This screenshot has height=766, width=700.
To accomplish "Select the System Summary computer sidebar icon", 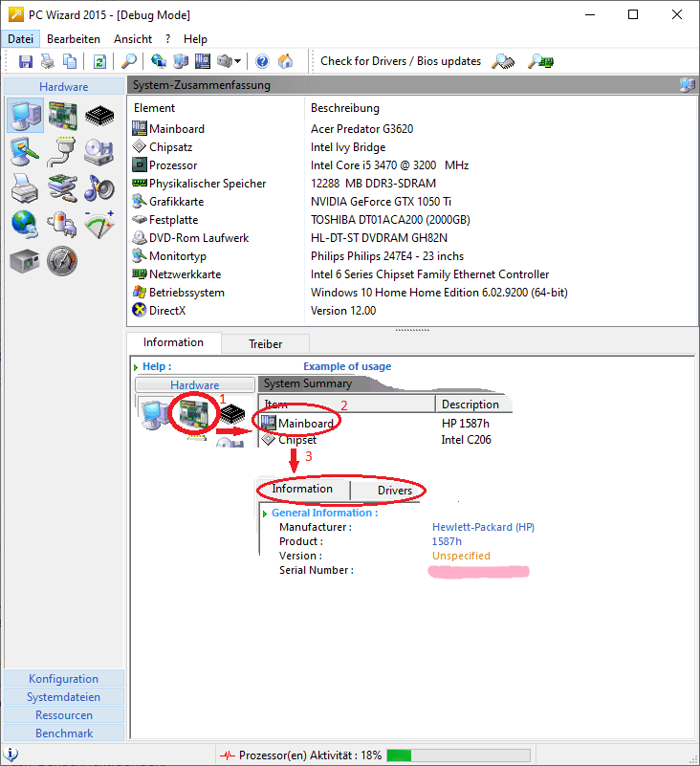I will point(26,116).
